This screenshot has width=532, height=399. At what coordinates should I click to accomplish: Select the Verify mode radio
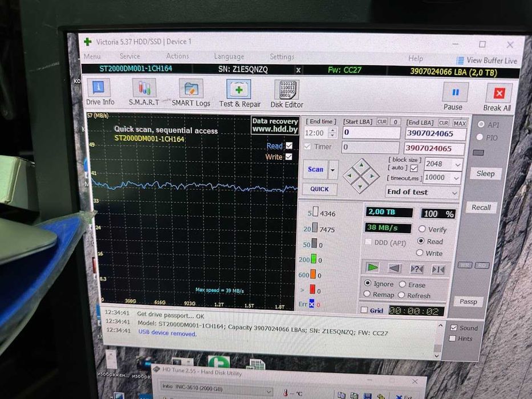(422, 229)
